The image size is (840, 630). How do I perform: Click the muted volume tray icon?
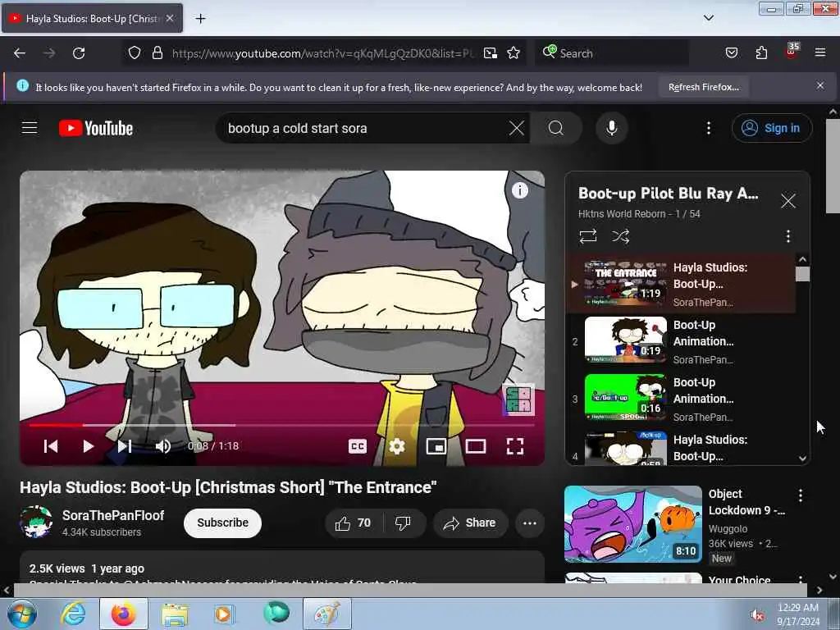tap(757, 615)
